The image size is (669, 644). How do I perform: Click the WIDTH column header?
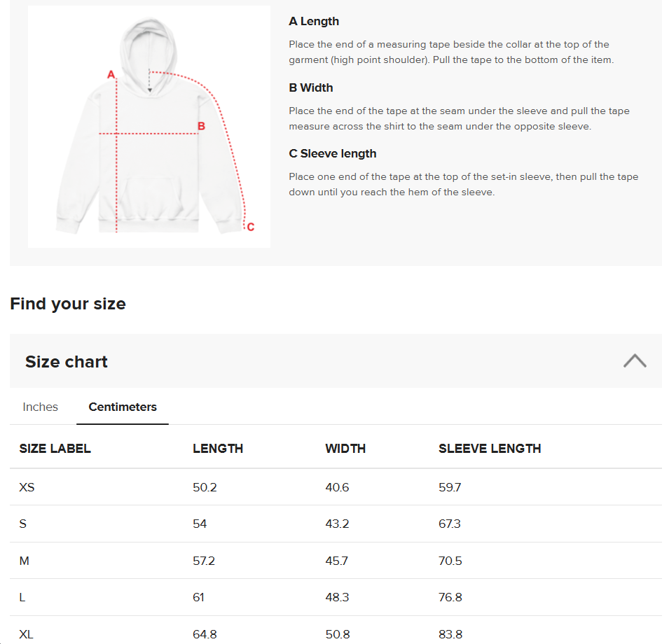(345, 449)
